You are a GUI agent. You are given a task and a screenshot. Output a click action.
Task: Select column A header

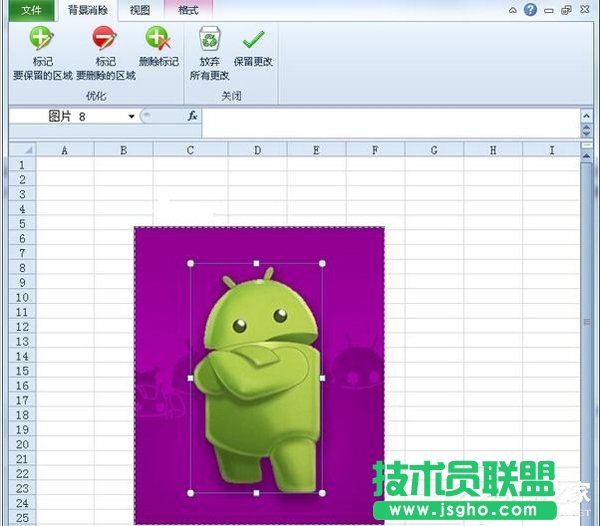(65, 150)
